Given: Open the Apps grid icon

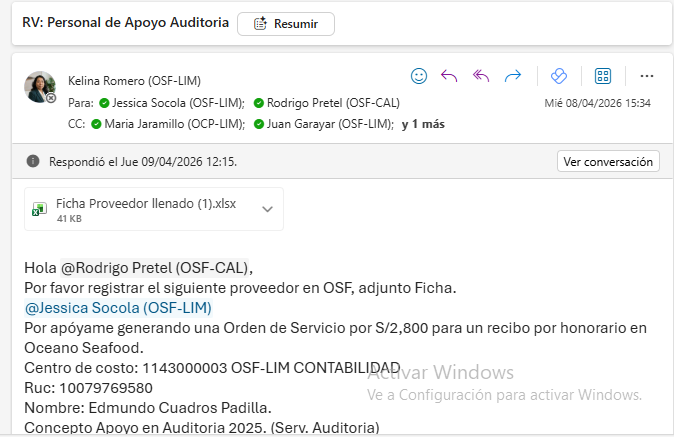Looking at the screenshot, I should (603, 76).
